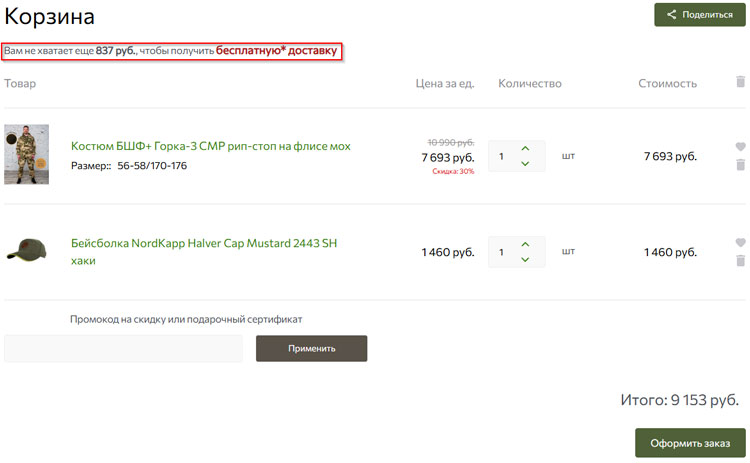This screenshot has width=750, height=463.
Task: Decrease quantity of Бейсболка NordKapp
Action: 525,260
